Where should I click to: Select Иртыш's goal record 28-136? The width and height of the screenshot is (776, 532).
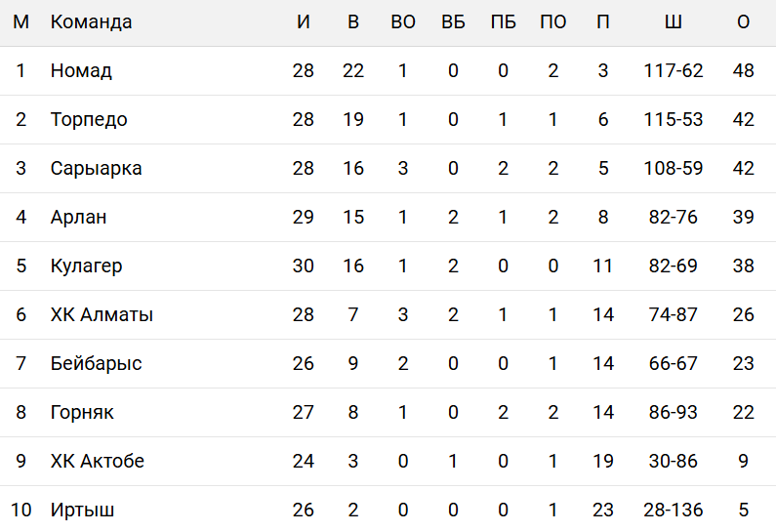pos(674,511)
